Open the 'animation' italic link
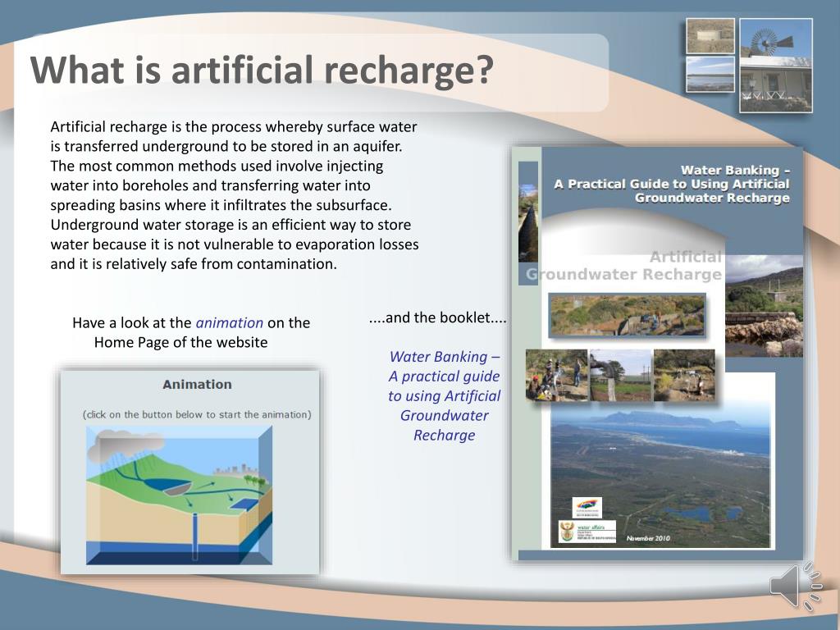This screenshot has height=630, width=840. coord(230,323)
